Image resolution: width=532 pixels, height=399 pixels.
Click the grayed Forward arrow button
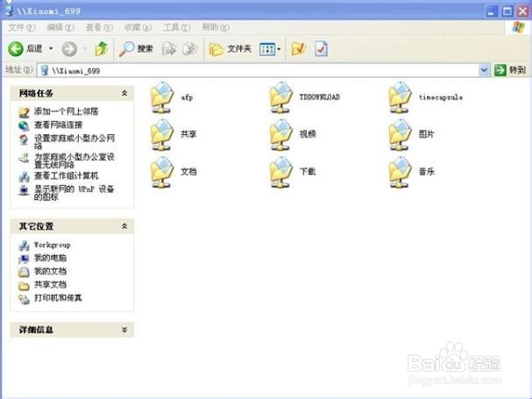click(69, 49)
